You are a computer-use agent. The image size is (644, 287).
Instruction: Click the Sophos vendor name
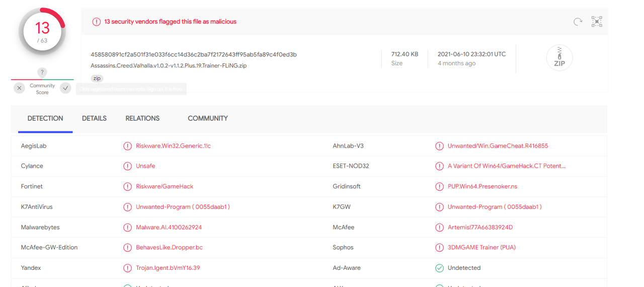pyautogui.click(x=343, y=248)
